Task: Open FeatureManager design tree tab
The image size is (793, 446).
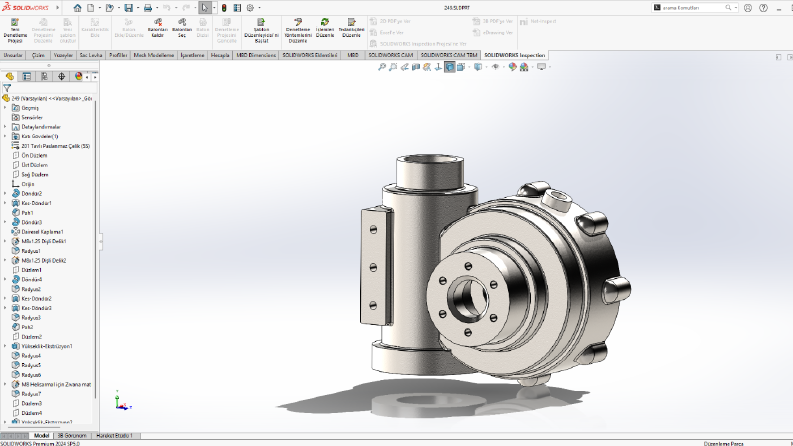Action: click(10, 76)
